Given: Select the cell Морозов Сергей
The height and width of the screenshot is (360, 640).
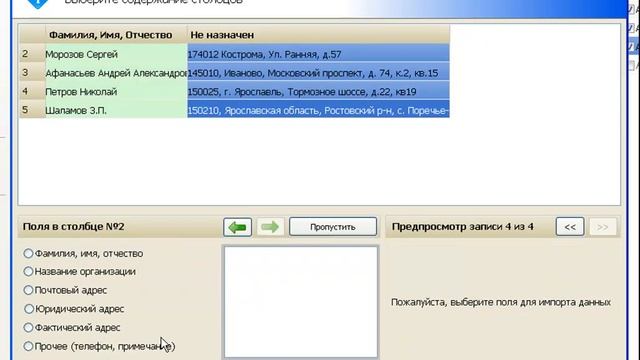Looking at the screenshot, I should click(116, 54).
